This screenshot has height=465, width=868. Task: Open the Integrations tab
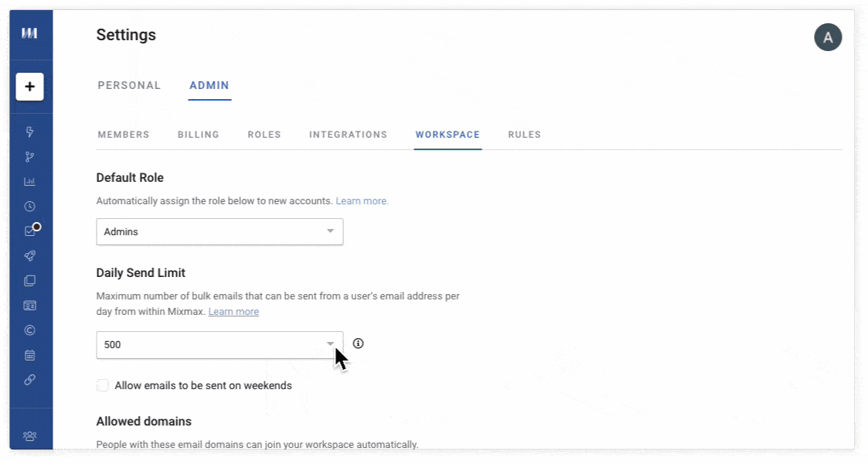pyautogui.click(x=348, y=135)
